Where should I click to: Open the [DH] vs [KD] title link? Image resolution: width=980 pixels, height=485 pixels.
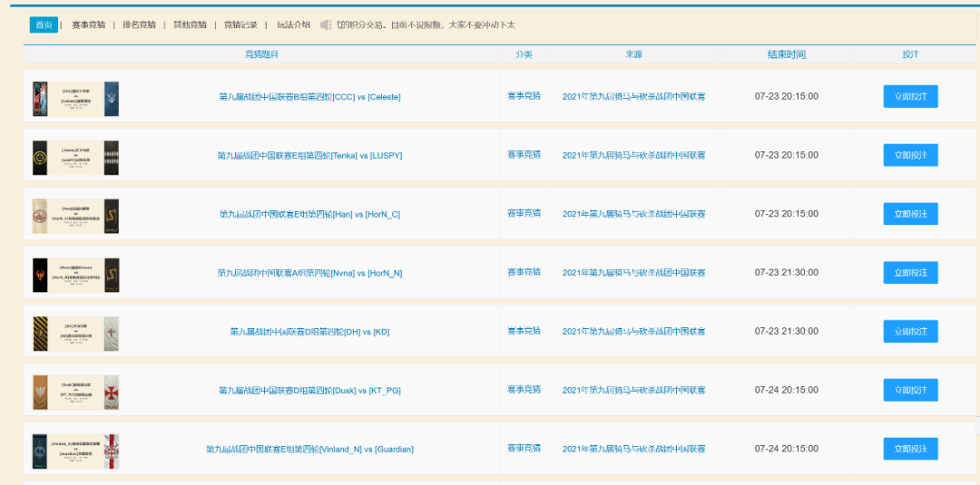tap(309, 332)
